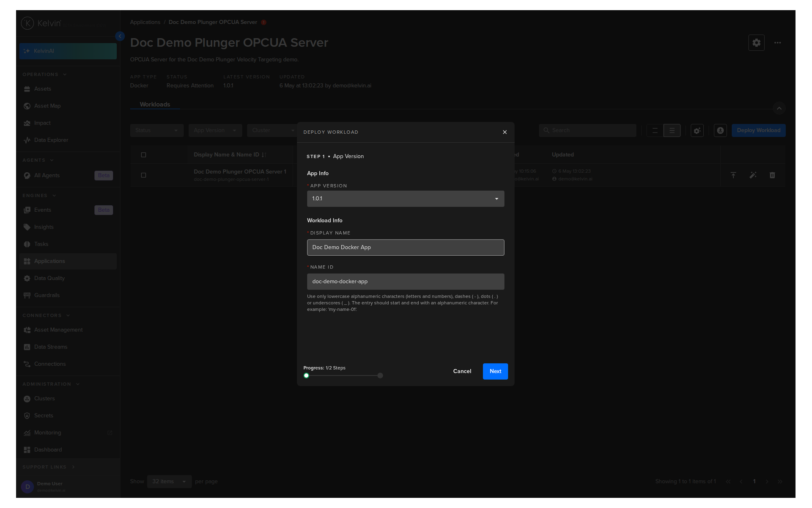
Task: Delete the Doc Demo Plunger workload
Action: pos(772,175)
